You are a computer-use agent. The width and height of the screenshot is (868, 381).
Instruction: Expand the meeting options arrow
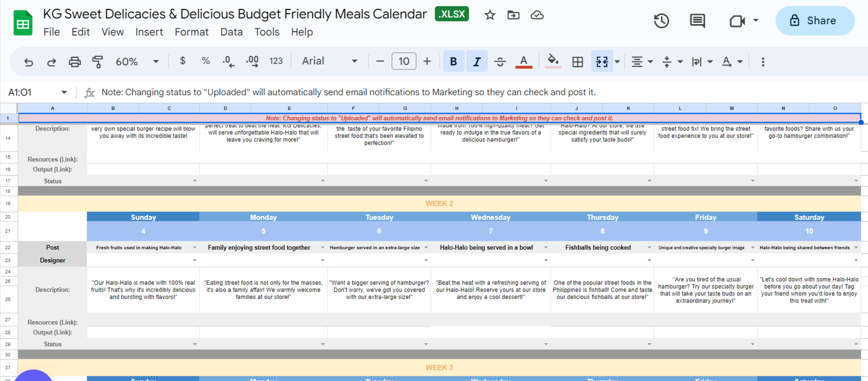coord(756,20)
